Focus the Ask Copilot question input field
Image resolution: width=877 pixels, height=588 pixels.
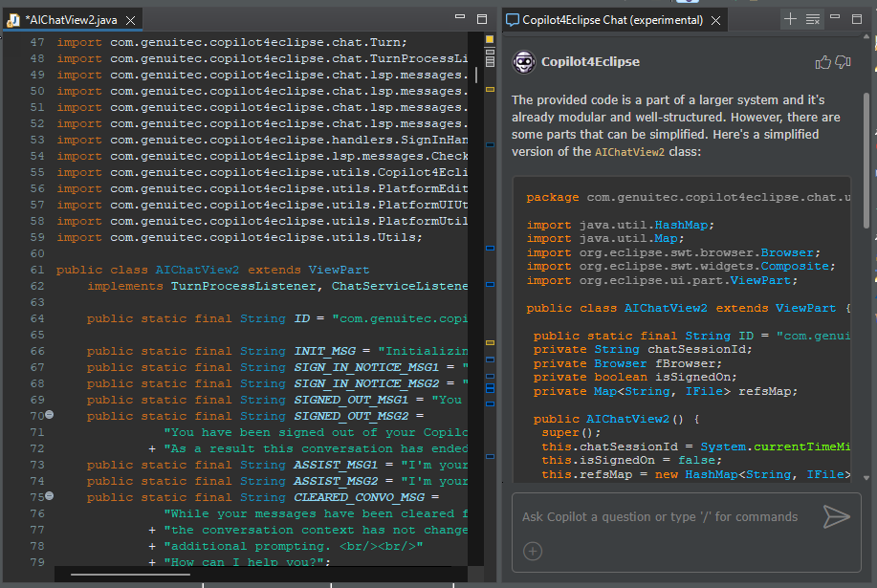coord(660,517)
